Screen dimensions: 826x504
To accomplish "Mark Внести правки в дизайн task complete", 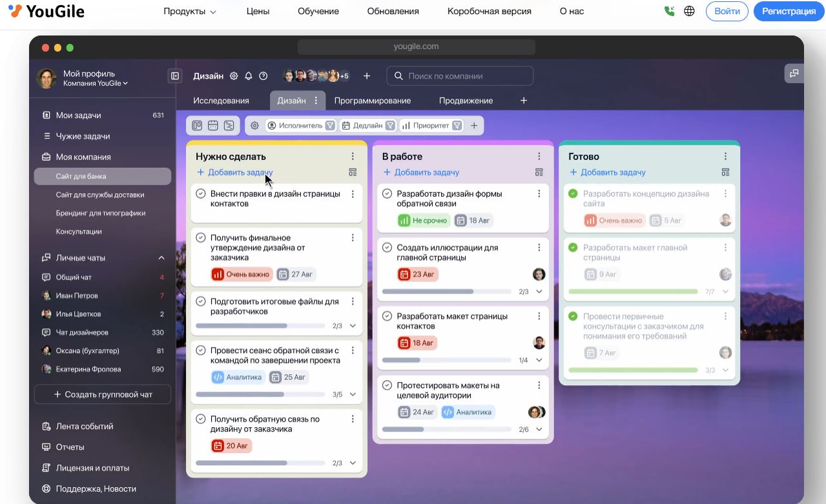I will [201, 194].
